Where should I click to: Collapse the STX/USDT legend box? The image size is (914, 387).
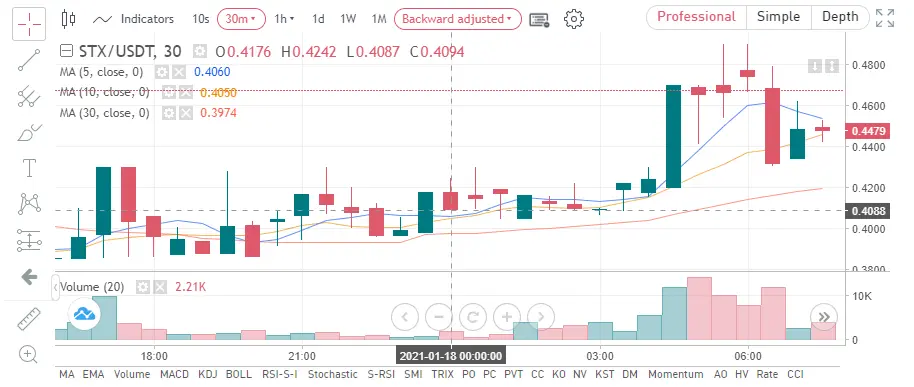[66, 52]
